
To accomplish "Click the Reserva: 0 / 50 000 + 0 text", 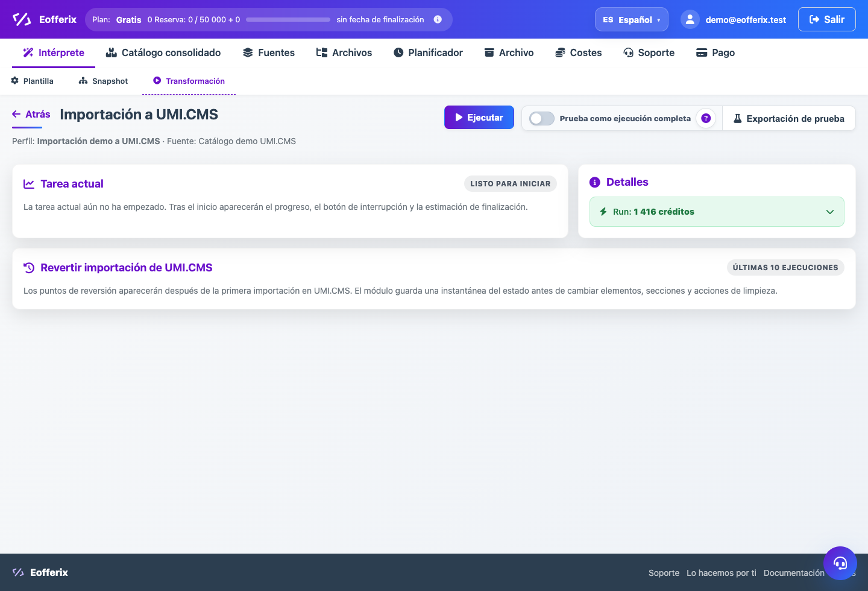I will [197, 19].
